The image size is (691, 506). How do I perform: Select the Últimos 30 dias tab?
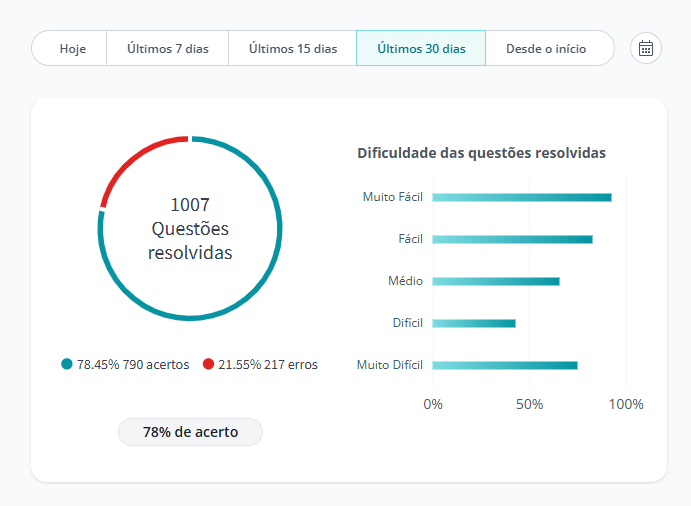click(x=421, y=48)
